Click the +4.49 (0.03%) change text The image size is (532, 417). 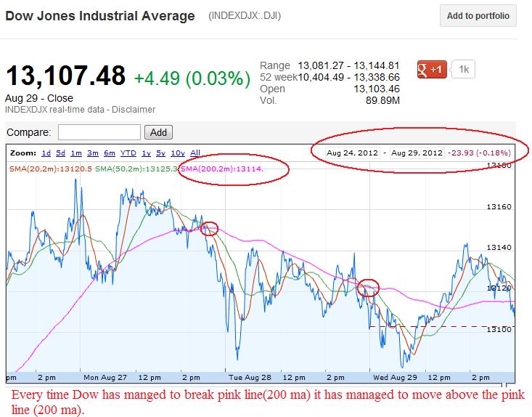(192, 78)
